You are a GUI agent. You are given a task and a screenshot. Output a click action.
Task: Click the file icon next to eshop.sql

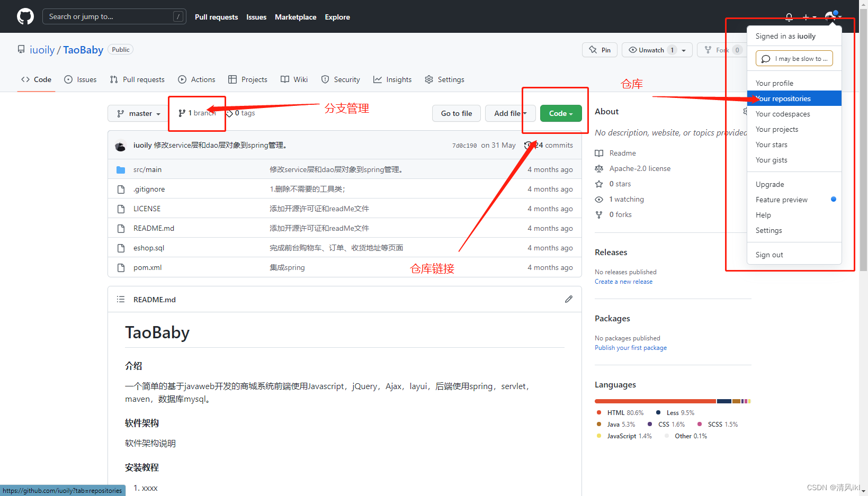pyautogui.click(x=121, y=248)
